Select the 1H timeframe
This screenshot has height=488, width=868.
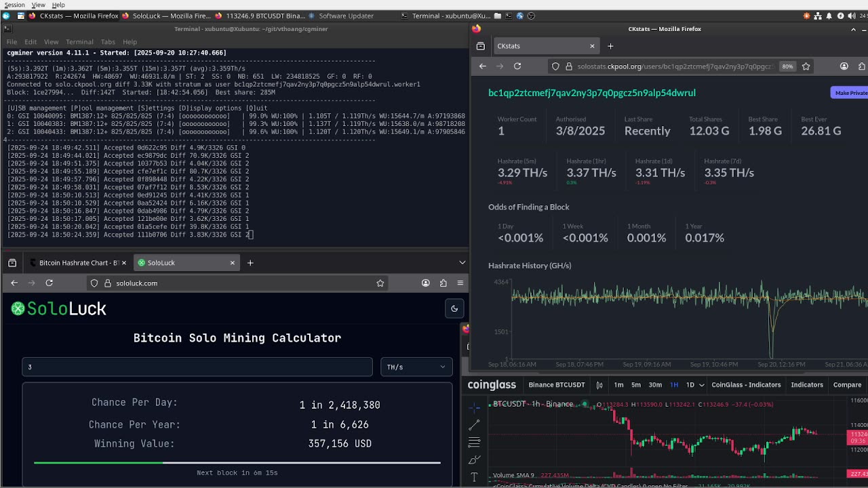(674, 385)
